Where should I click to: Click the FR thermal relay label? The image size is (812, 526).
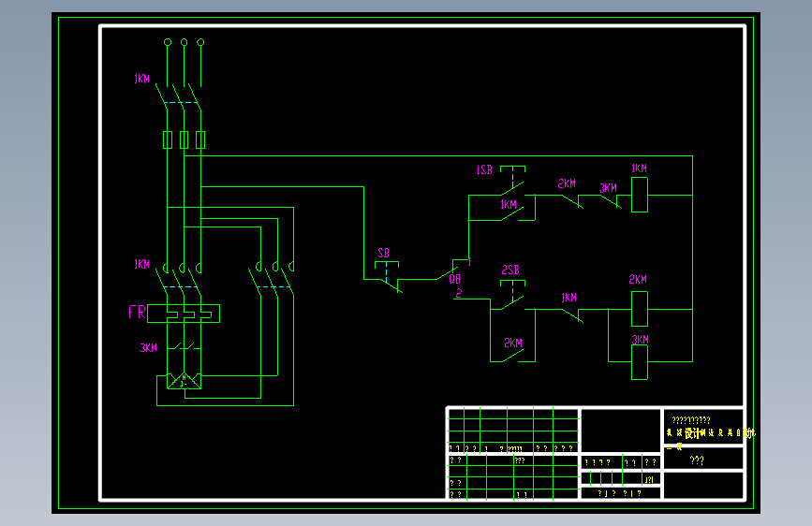click(x=138, y=313)
